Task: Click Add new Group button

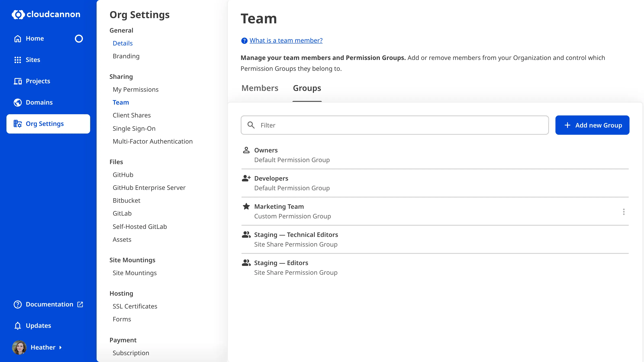Action: (x=592, y=125)
